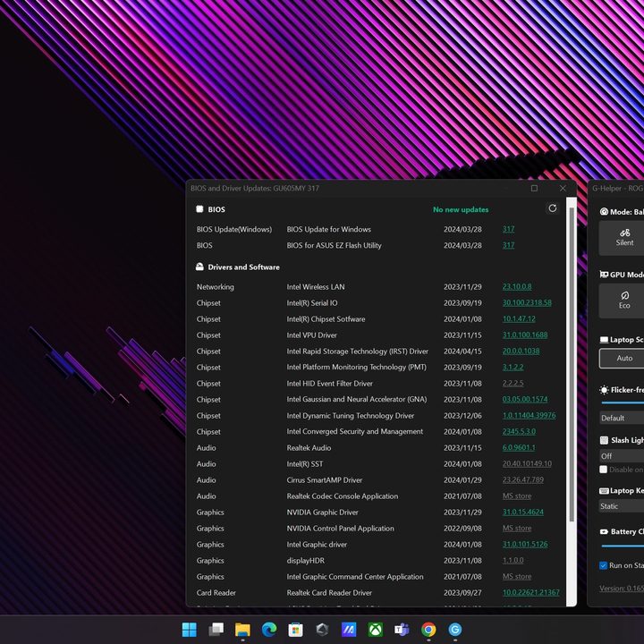Open GNA version 03.05.00.1574 link
The width and height of the screenshot is (644, 644).
(525, 399)
